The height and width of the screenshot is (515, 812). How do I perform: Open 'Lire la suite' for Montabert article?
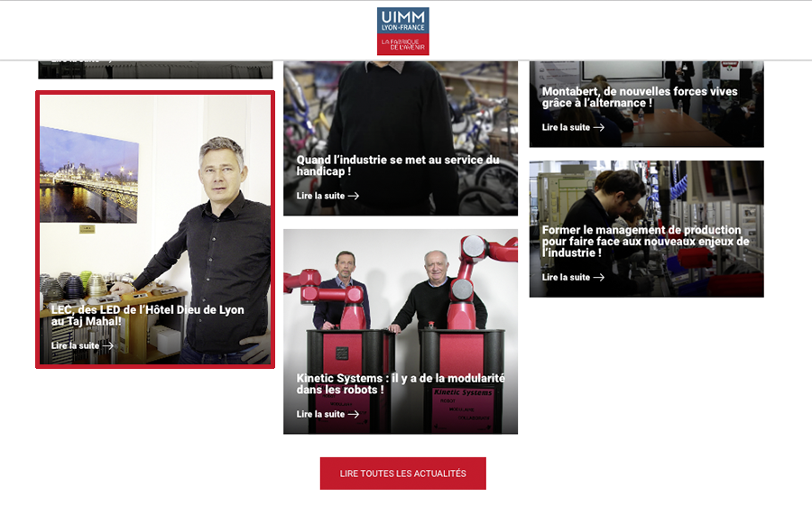[566, 127]
